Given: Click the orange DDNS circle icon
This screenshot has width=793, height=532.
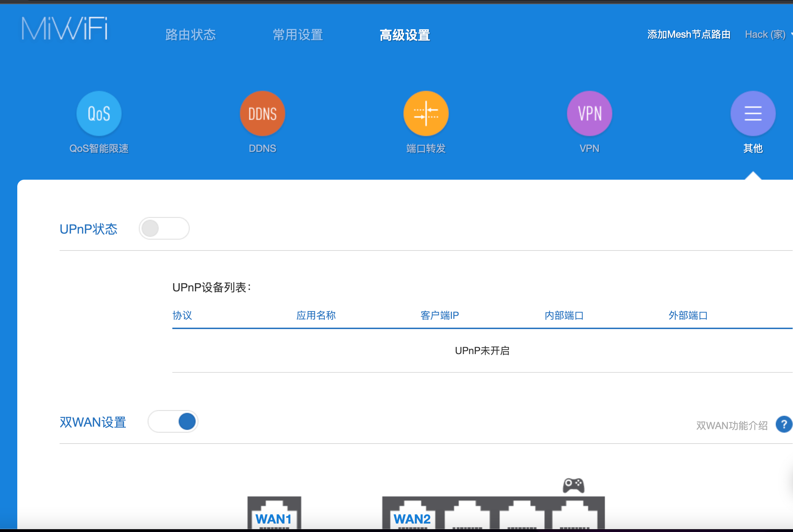Looking at the screenshot, I should tap(262, 113).
